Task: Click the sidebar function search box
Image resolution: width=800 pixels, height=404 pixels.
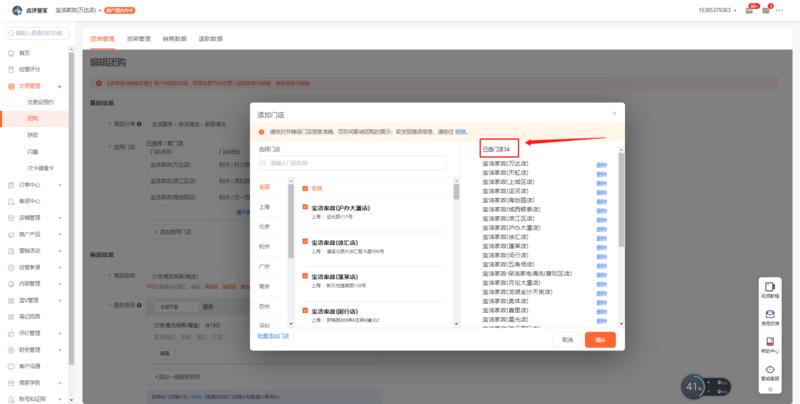Action: 37,33
